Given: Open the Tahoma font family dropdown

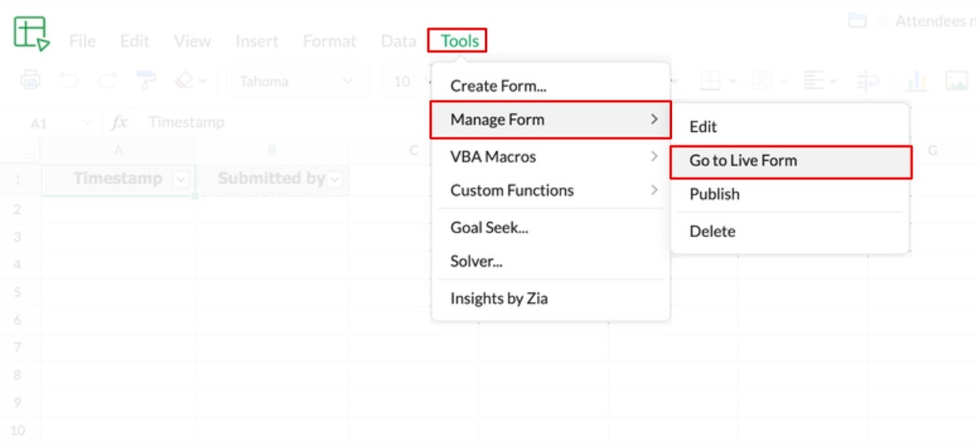Looking at the screenshot, I should (297, 81).
